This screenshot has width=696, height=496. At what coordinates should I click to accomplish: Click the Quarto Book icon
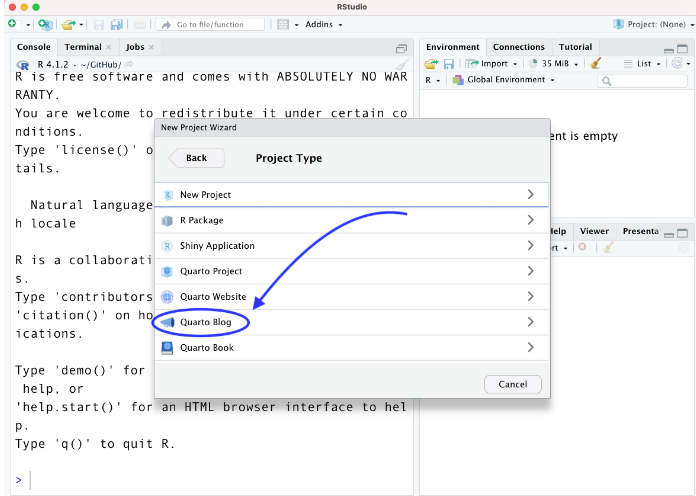click(x=167, y=348)
